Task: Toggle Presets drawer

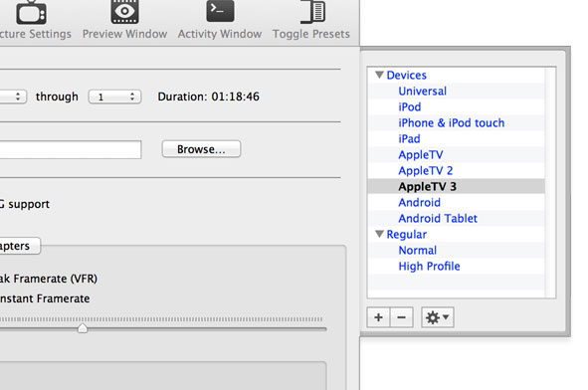Action: coord(310,20)
